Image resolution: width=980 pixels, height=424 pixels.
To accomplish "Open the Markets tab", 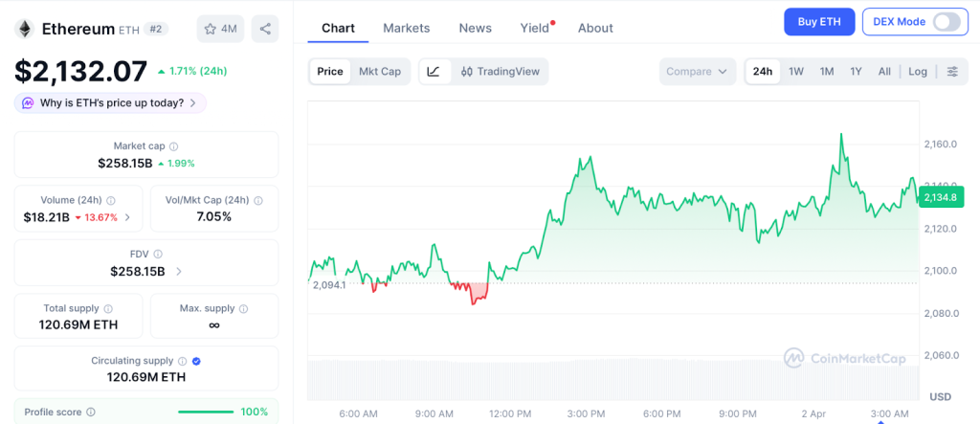I will 407,28.
